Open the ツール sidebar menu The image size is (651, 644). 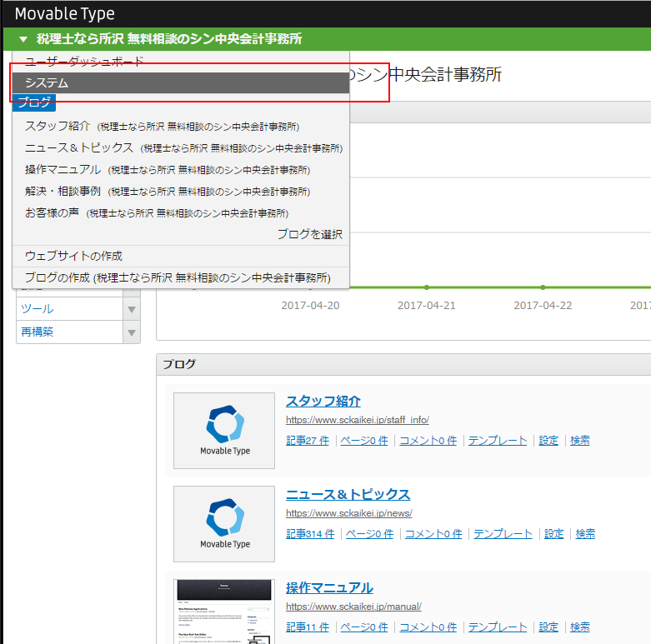pyautogui.click(x=70, y=309)
